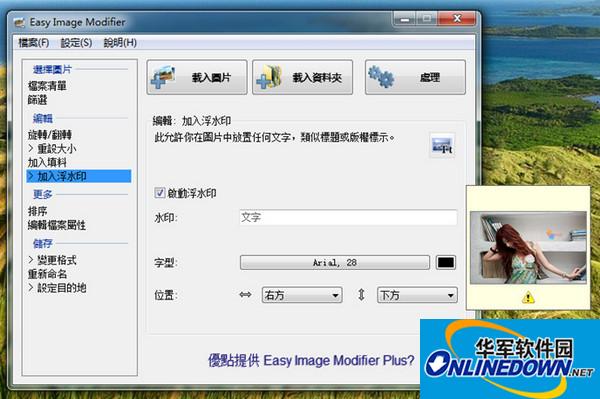
Task: Click the Easy Image Modifier title bar icon
Action: pyautogui.click(x=20, y=23)
